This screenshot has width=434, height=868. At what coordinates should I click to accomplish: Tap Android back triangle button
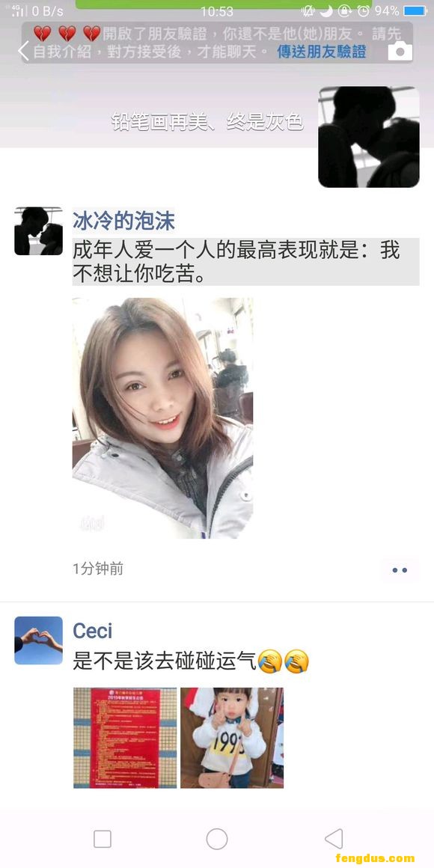tap(333, 839)
